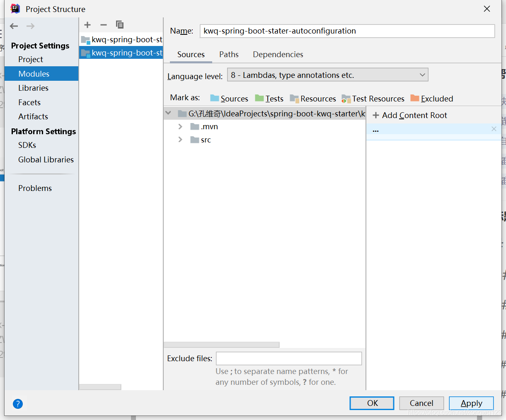
Task: Add a new module with plus icon
Action: tap(87, 25)
